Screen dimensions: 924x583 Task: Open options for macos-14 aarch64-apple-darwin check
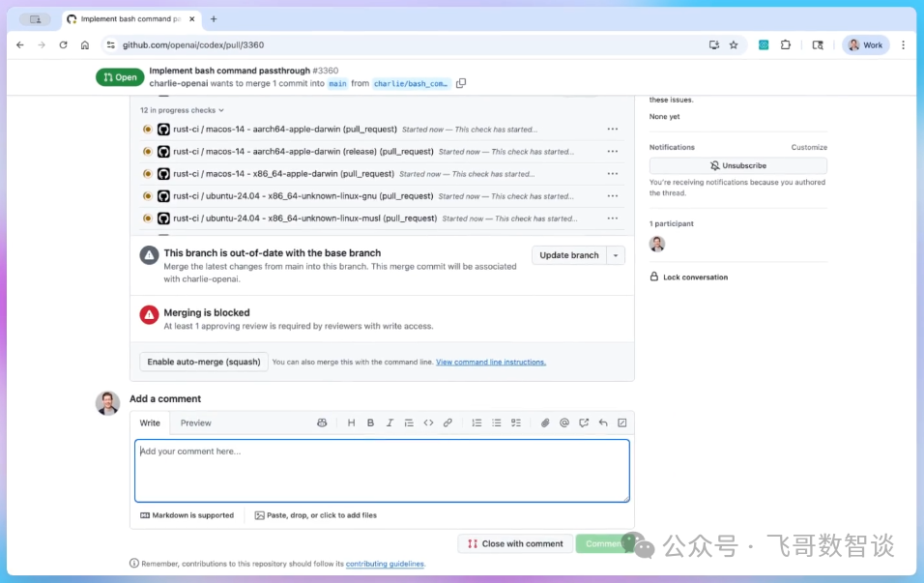[x=613, y=130]
